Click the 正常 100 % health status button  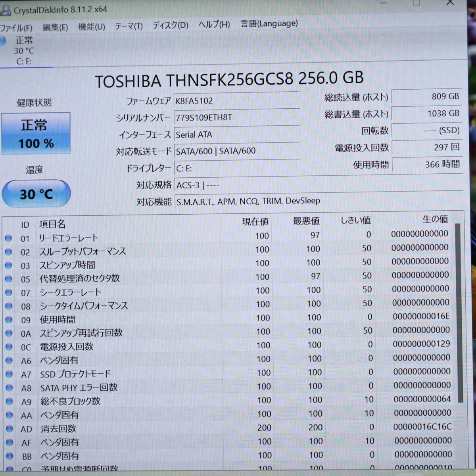click(36, 134)
